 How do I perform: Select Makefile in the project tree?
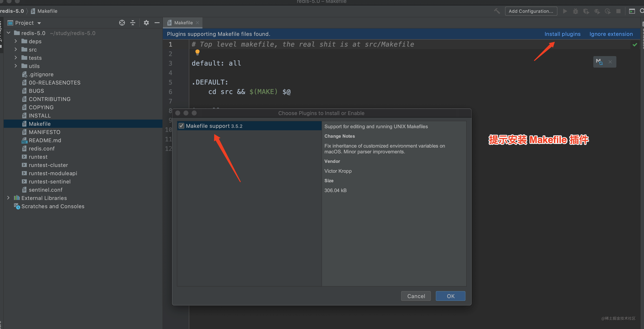pos(83,124)
